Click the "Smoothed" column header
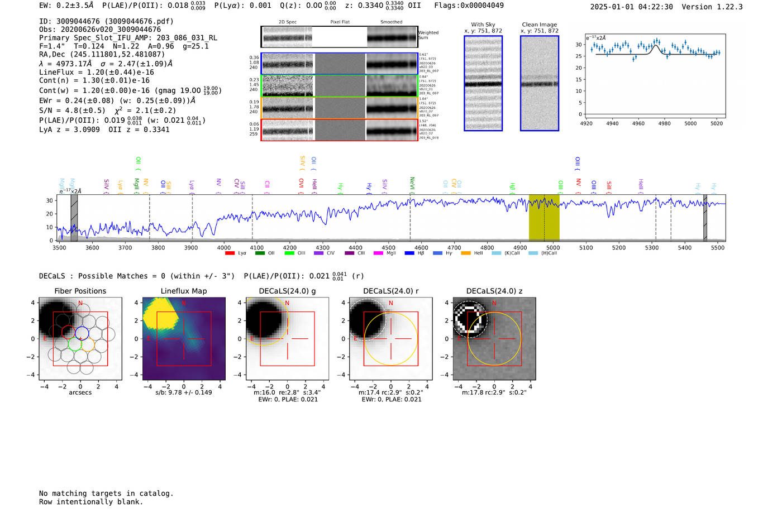The width and height of the screenshot is (782, 532). point(391,22)
